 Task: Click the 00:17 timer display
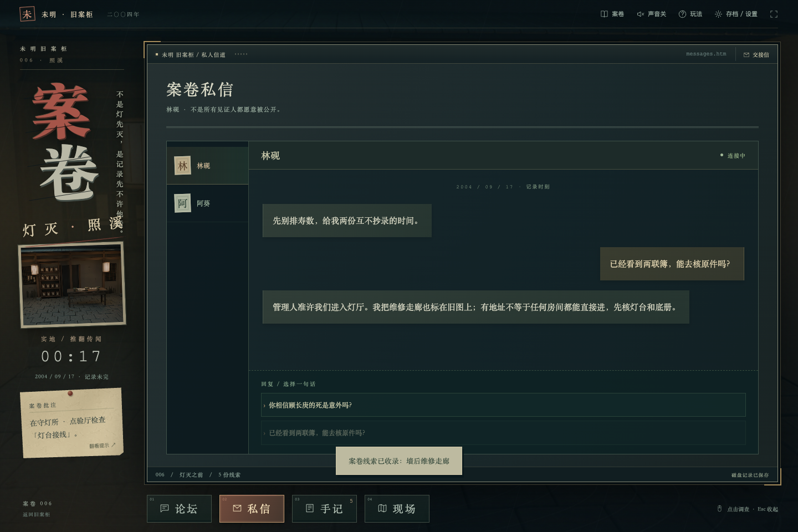71,356
